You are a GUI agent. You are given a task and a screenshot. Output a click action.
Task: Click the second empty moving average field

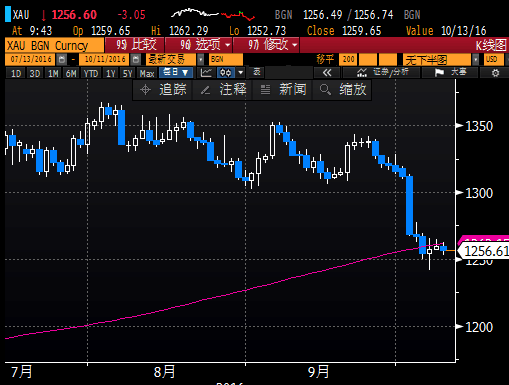click(368, 60)
